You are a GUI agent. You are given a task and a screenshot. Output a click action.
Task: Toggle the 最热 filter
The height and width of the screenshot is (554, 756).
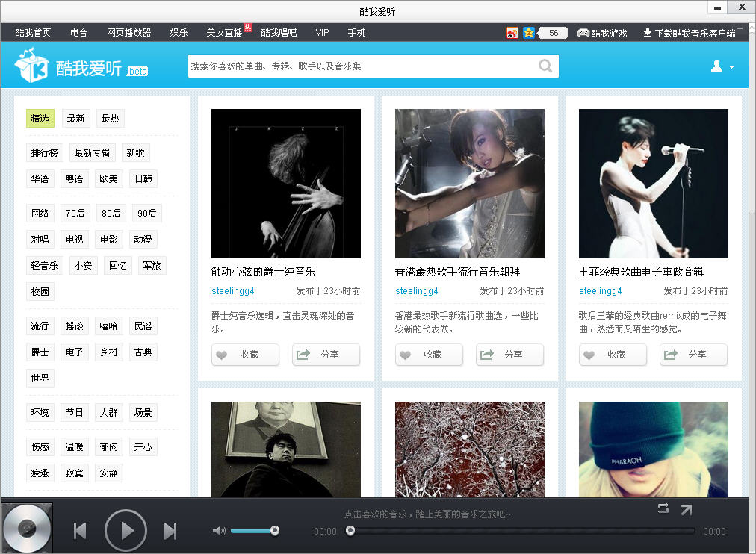point(111,118)
